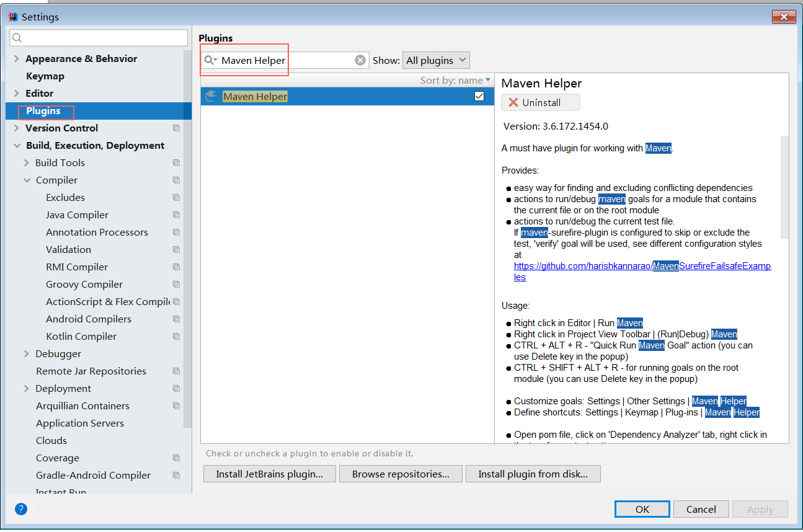Expand the Editor section
803x532 pixels.
click(x=16, y=93)
